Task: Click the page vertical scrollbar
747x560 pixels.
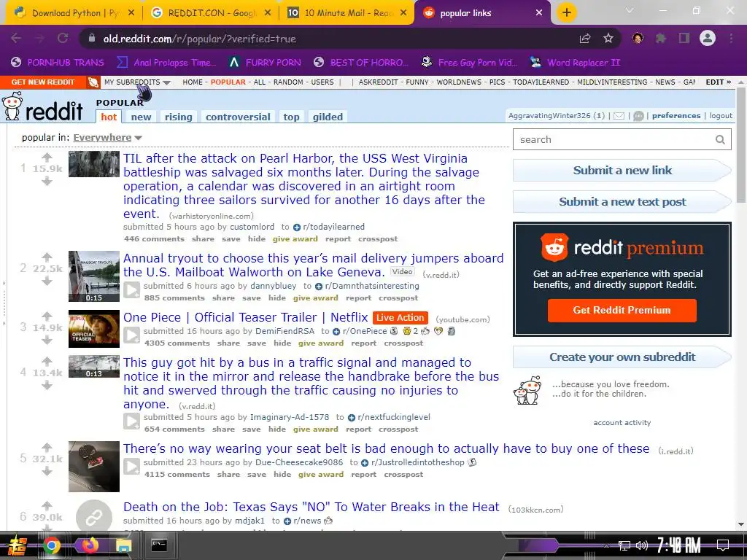Action: [741, 145]
